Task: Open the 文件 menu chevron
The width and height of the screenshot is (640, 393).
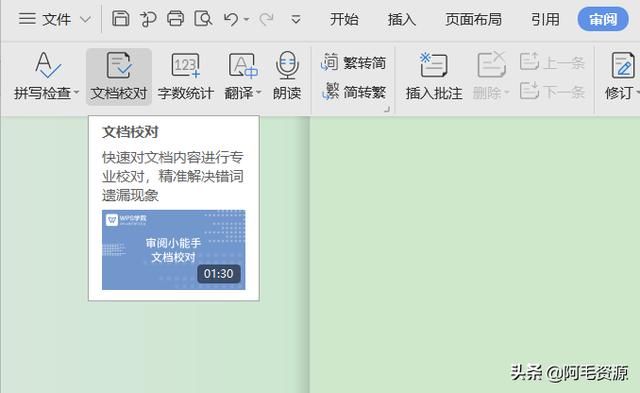Action: (85, 20)
